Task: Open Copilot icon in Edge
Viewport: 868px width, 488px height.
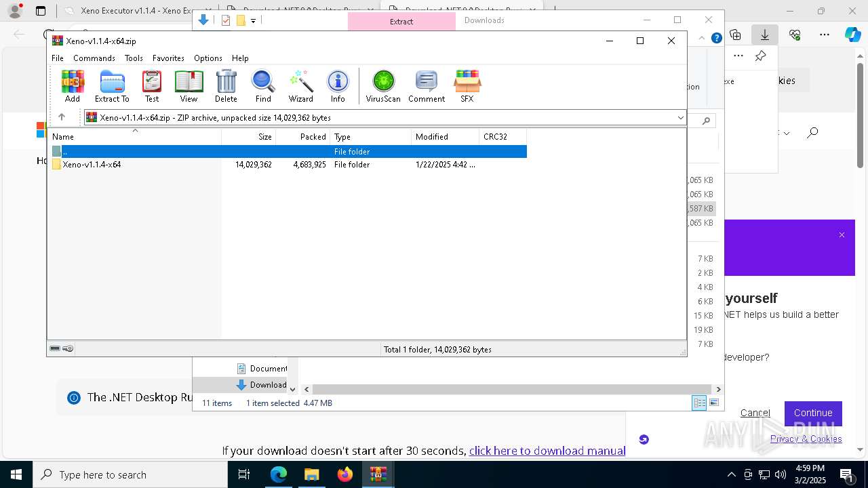Action: 852,35
